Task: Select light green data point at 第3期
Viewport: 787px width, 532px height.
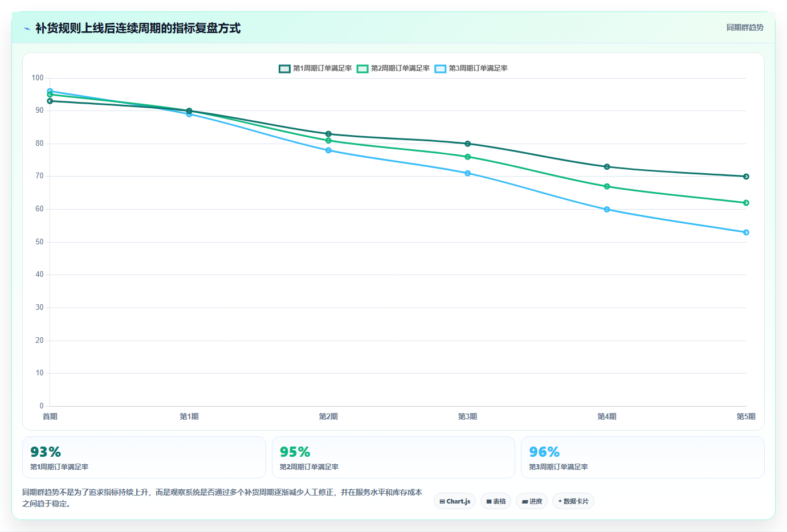Action: pos(468,157)
